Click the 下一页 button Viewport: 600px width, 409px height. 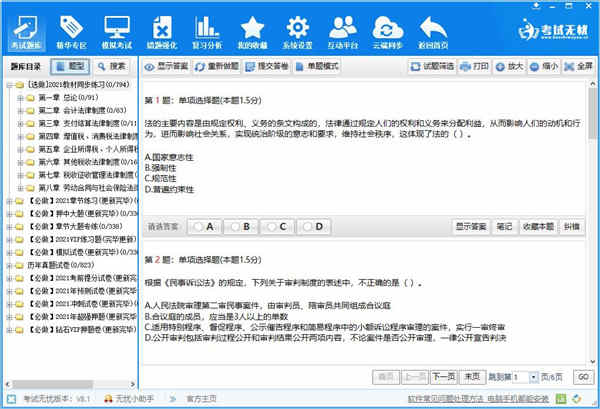pos(444,377)
